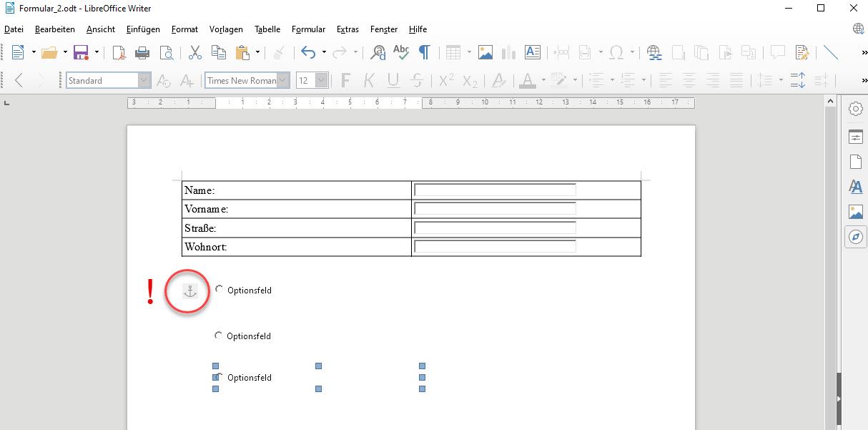The image size is (868, 430).
Task: Undo the last action
Action: click(308, 52)
